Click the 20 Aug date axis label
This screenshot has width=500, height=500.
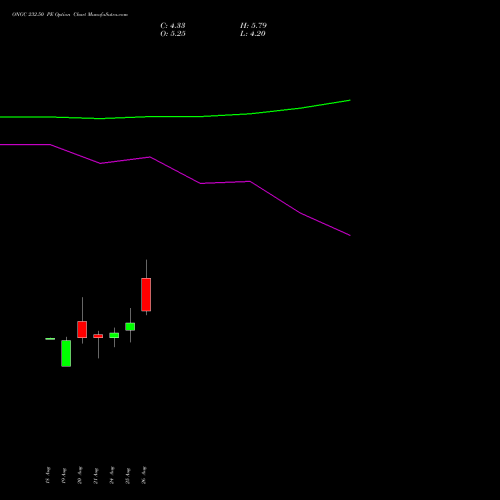[x=80, y=475]
